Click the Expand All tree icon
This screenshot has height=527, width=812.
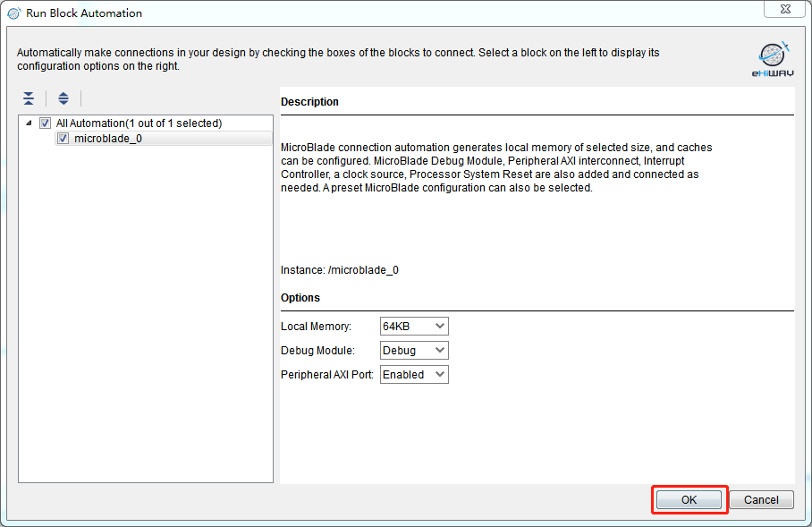tap(63, 98)
